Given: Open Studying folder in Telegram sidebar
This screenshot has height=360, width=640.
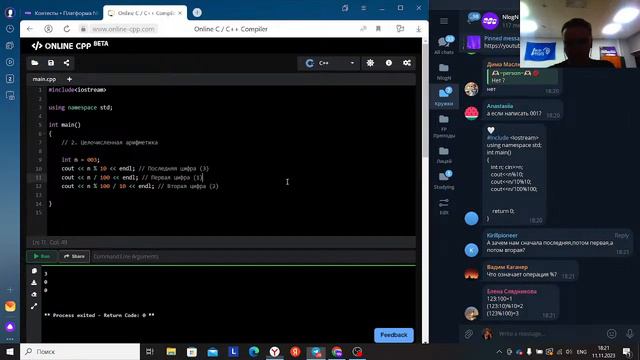Looking at the screenshot, I should (x=444, y=180).
